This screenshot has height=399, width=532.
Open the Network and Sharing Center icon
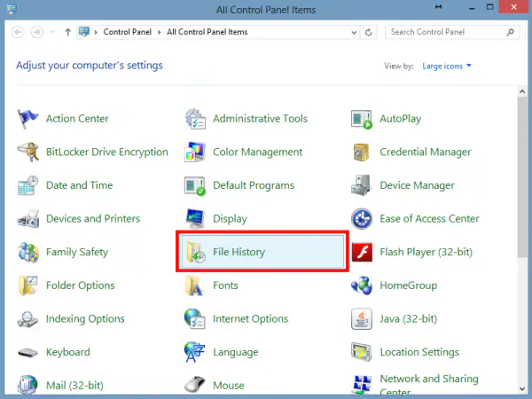click(x=362, y=385)
